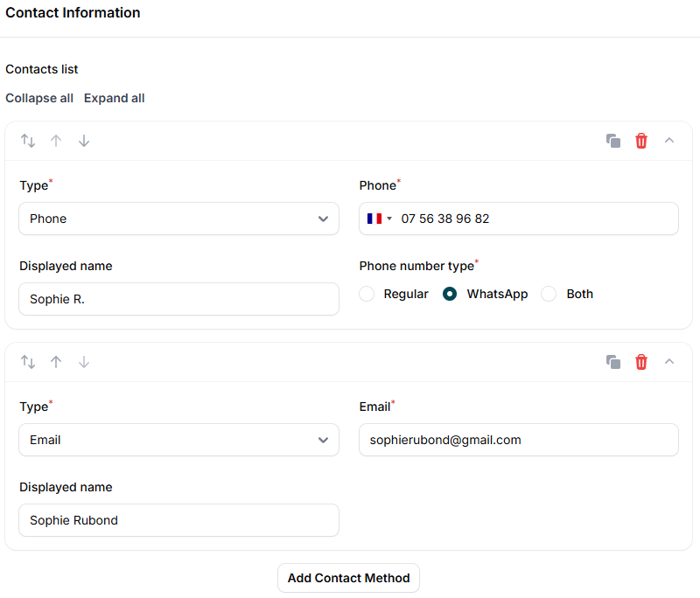Delete the phone contact with trash icon
The image size is (700, 598).
tap(641, 141)
